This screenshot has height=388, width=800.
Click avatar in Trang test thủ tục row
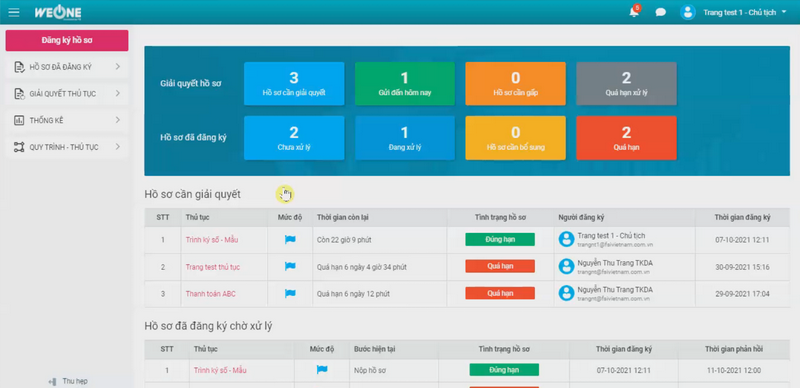click(x=566, y=266)
